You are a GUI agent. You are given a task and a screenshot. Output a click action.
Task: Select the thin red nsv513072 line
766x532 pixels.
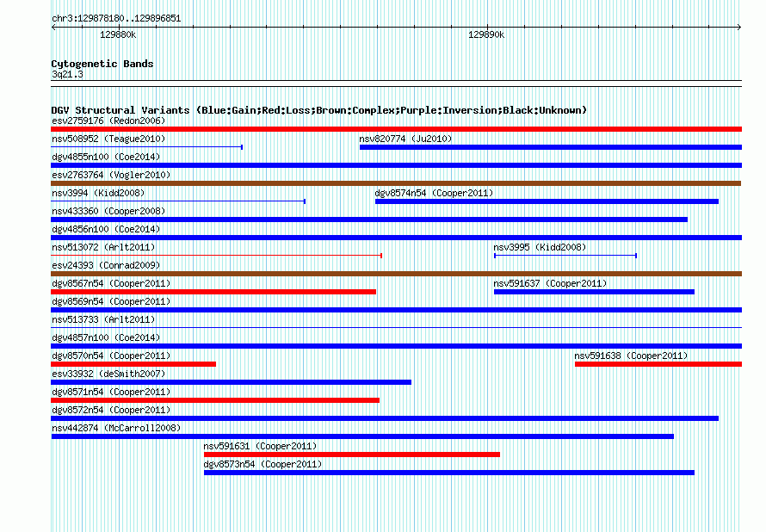pyautogui.click(x=216, y=256)
